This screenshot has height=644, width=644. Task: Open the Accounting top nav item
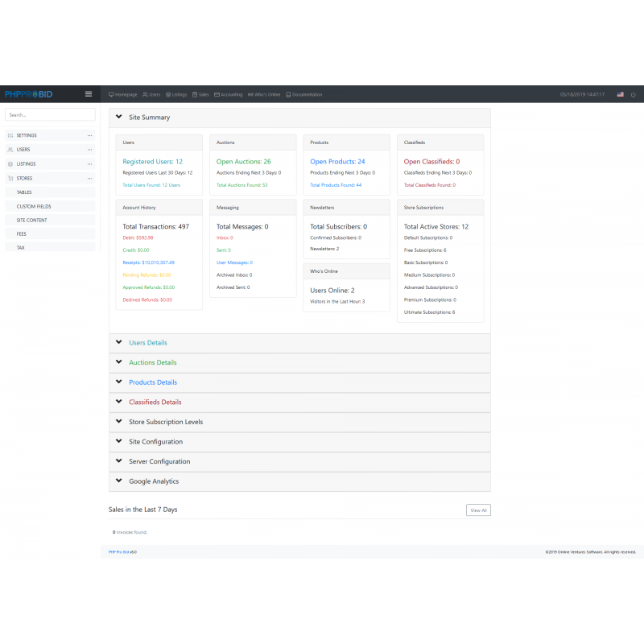click(x=229, y=94)
